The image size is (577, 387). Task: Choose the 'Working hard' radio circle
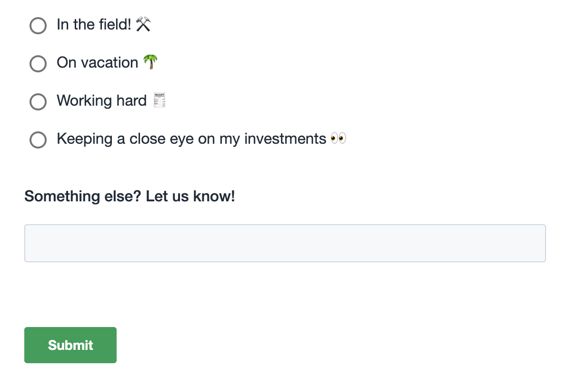pos(38,102)
